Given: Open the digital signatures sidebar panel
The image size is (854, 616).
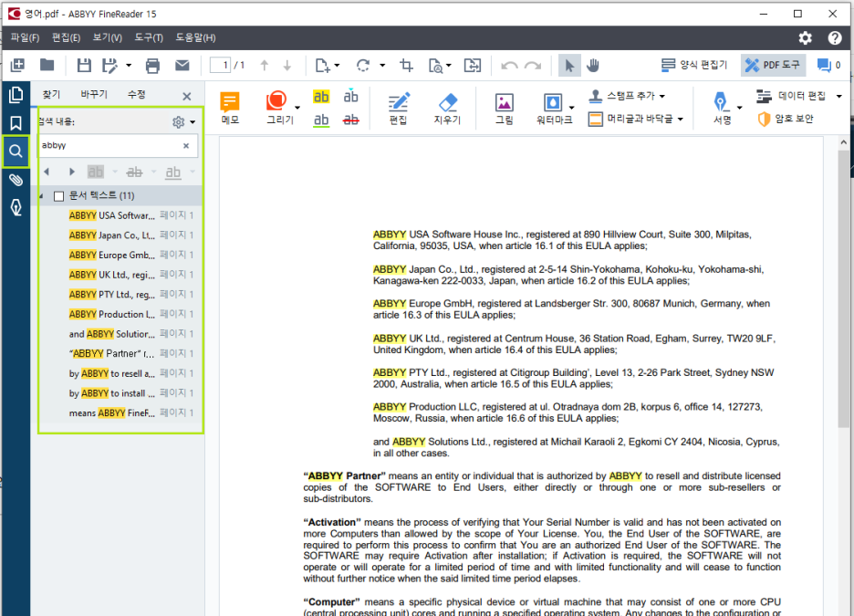Looking at the screenshot, I should [16, 207].
